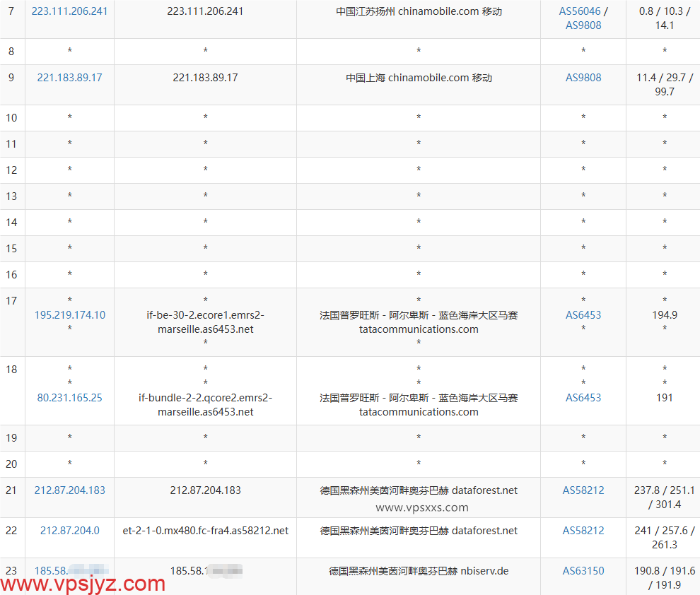Select hop 22 dataforest.net location text
The width and height of the screenshot is (700, 595).
(x=419, y=530)
